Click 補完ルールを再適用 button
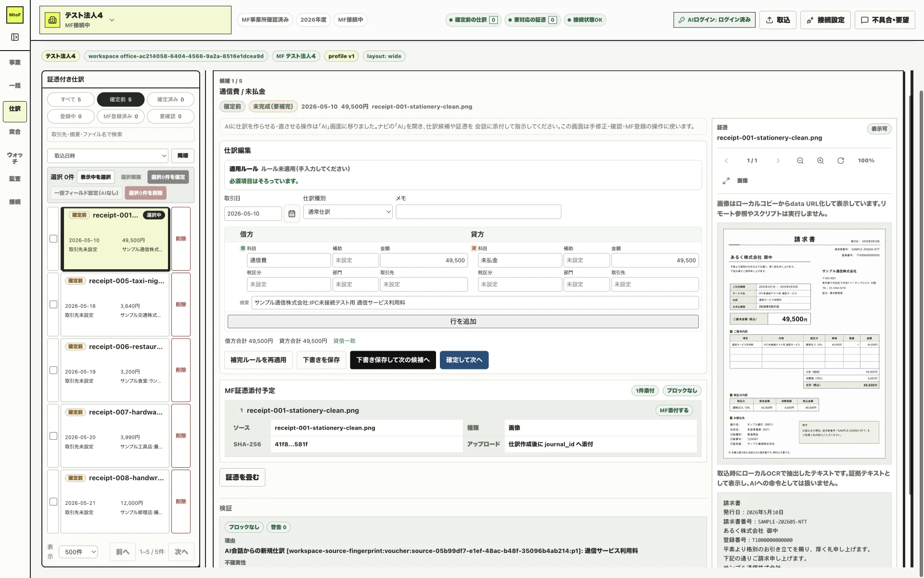The height and width of the screenshot is (578, 924). pos(258,360)
